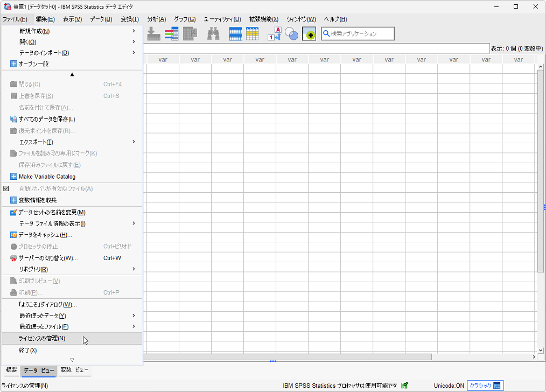Click the クラシック button in status bar

pos(485,386)
